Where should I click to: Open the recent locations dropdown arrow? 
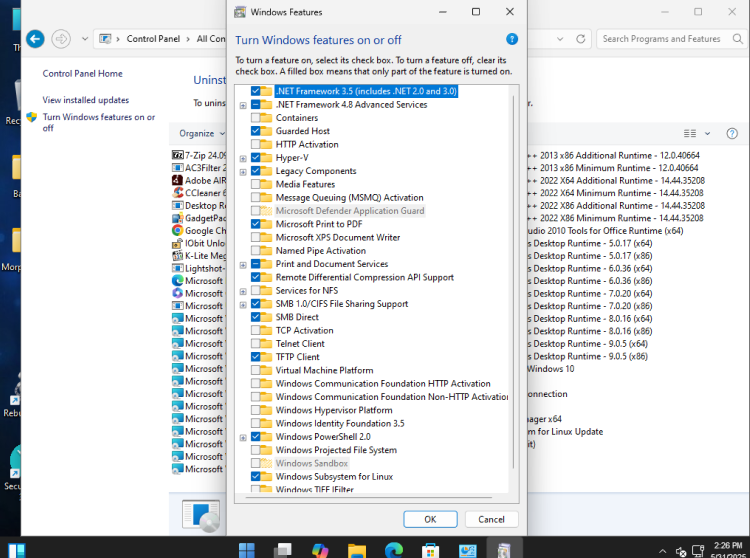85,39
